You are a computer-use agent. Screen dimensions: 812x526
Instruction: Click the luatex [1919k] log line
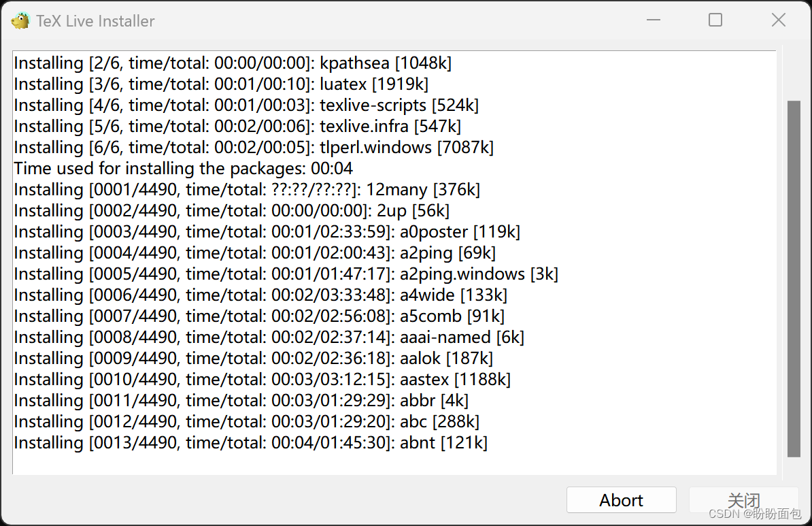click(x=221, y=84)
